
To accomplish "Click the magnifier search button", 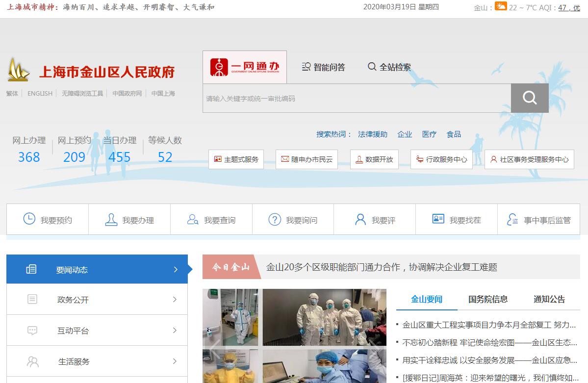I will [x=530, y=98].
